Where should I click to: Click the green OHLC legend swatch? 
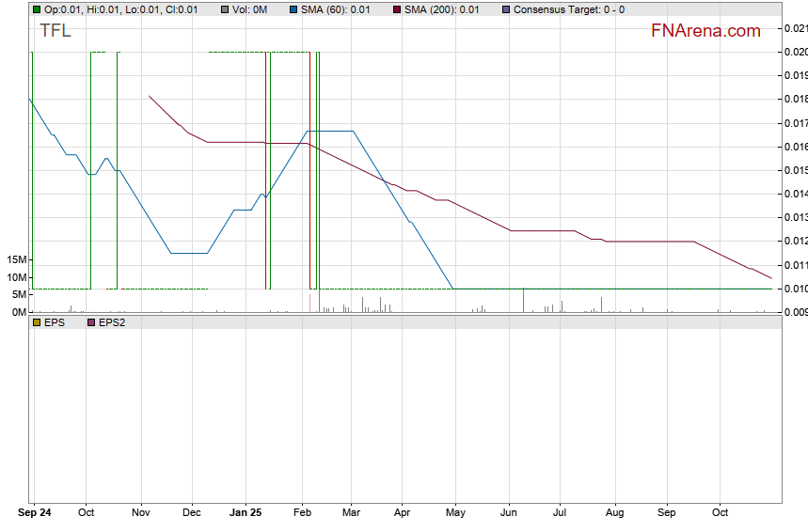coord(36,9)
